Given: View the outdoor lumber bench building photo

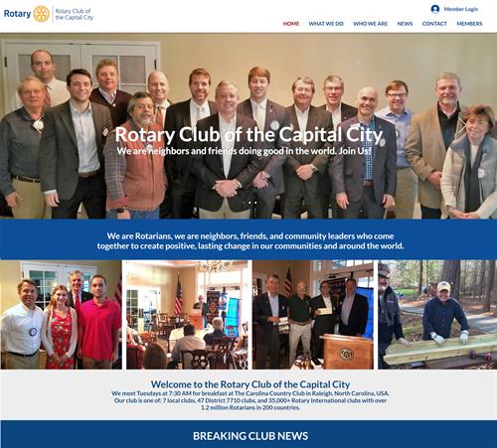Looking at the screenshot, I should coord(437,315).
